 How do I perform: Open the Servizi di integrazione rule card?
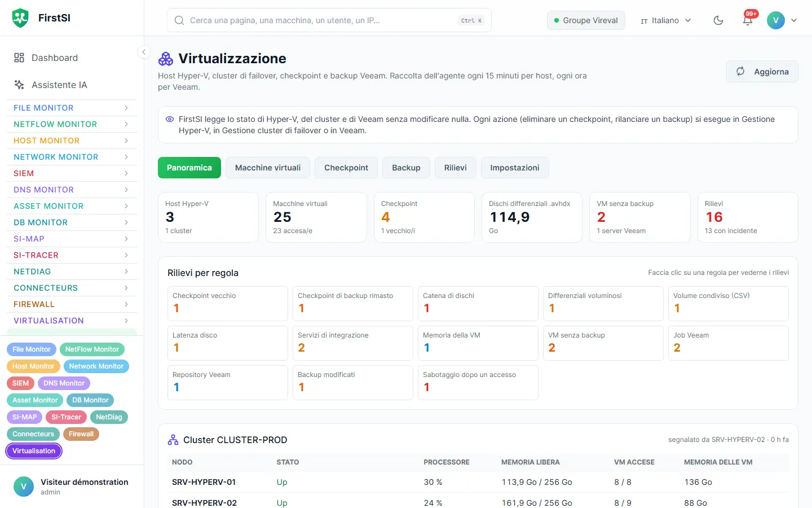(x=353, y=343)
